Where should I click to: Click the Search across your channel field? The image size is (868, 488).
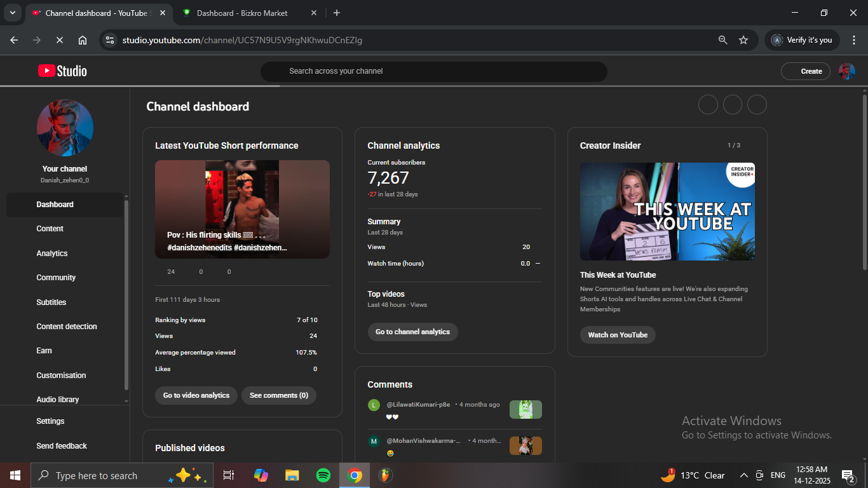(433, 71)
